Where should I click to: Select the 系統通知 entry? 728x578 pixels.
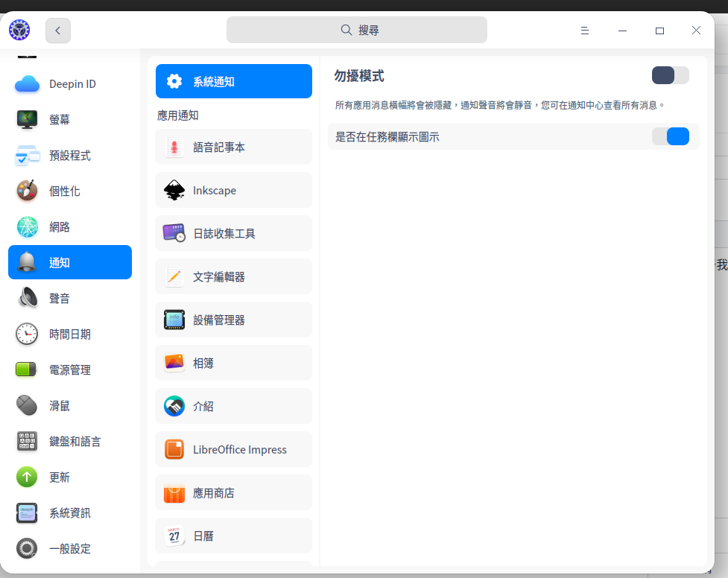tap(233, 80)
